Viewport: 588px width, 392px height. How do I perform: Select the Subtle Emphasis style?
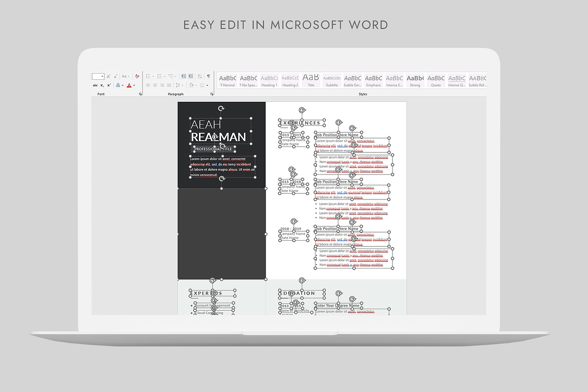pyautogui.click(x=352, y=80)
